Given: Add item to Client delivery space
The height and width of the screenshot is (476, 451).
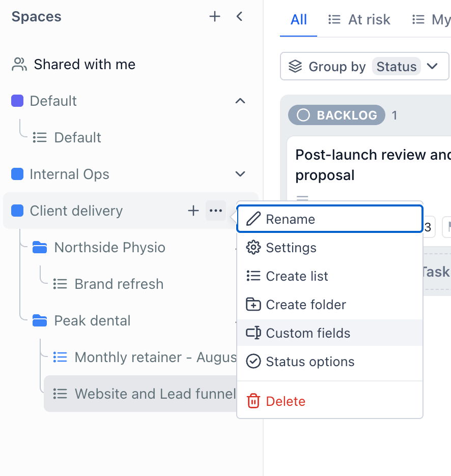Looking at the screenshot, I should (x=193, y=211).
